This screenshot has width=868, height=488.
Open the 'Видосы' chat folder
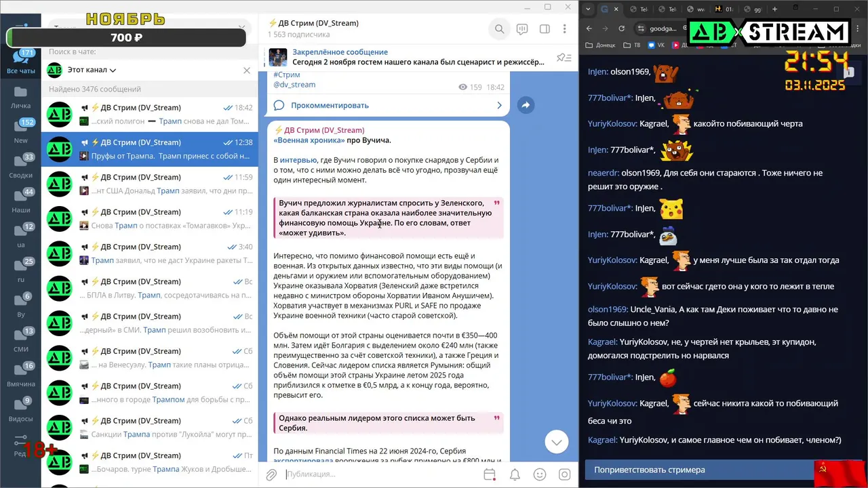click(21, 410)
